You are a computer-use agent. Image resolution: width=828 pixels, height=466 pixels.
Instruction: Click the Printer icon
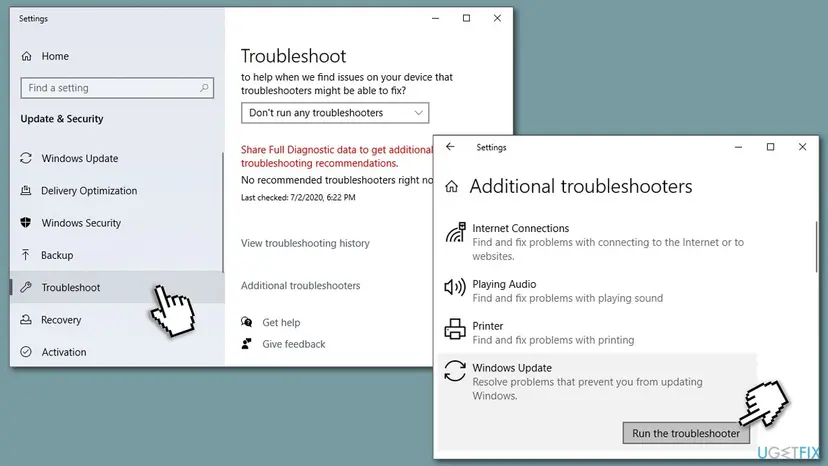pyautogui.click(x=455, y=329)
